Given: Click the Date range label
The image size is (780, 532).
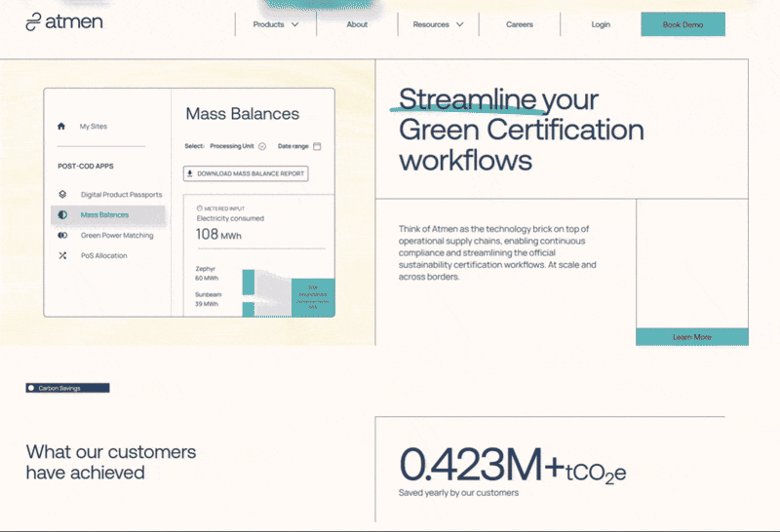Looking at the screenshot, I should click(x=293, y=146).
